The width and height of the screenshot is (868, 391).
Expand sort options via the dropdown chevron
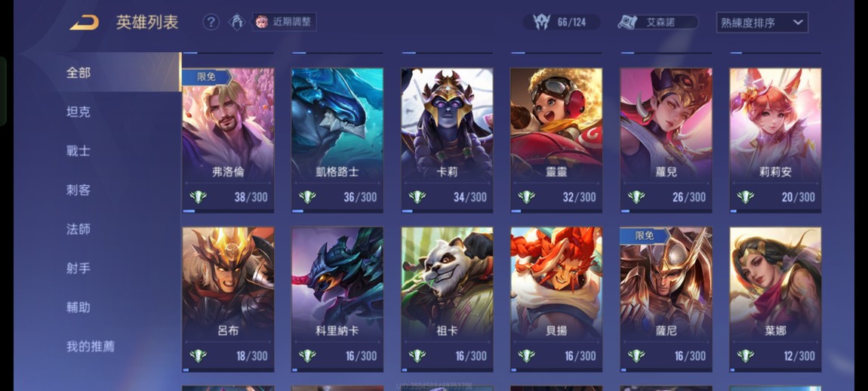798,23
